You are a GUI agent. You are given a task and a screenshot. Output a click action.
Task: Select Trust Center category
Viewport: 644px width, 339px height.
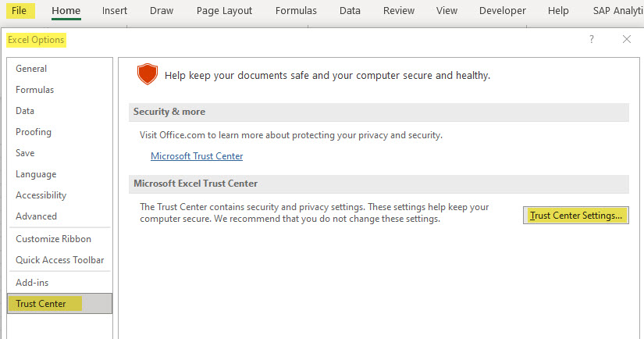click(59, 304)
